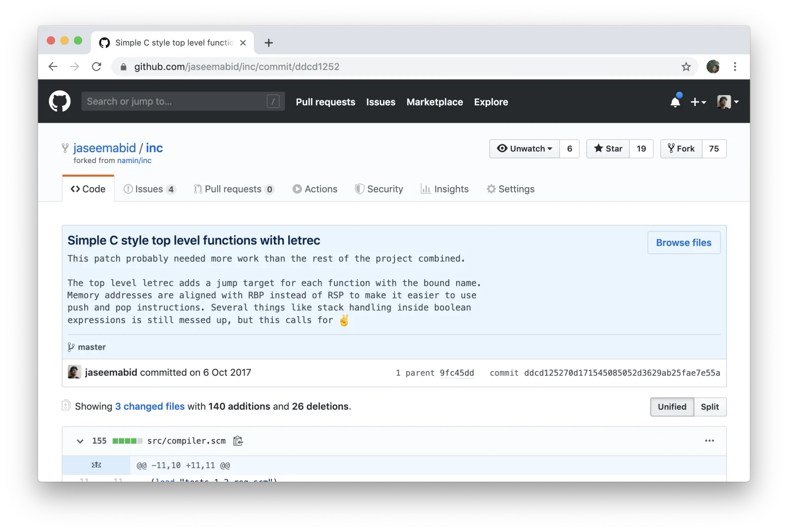Click the diffstat icon beside Showing

pyautogui.click(x=66, y=405)
